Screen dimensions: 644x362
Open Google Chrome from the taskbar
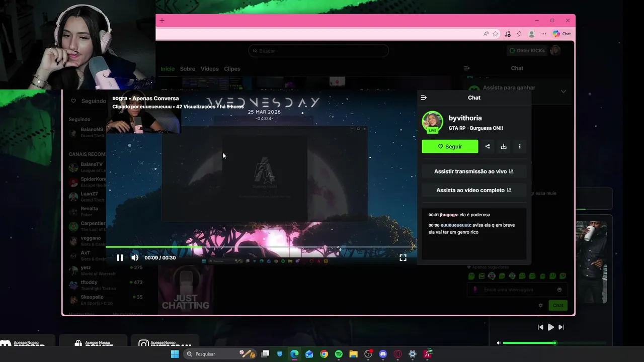[x=324, y=354]
